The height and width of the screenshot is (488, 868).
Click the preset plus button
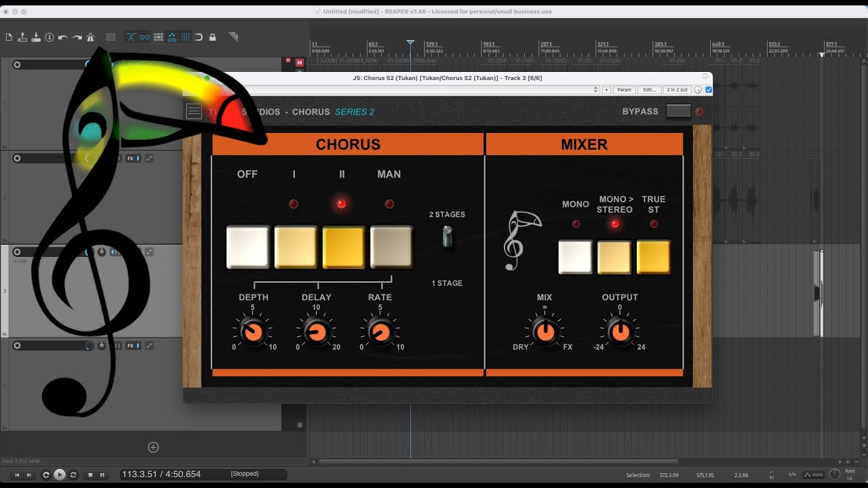point(606,89)
